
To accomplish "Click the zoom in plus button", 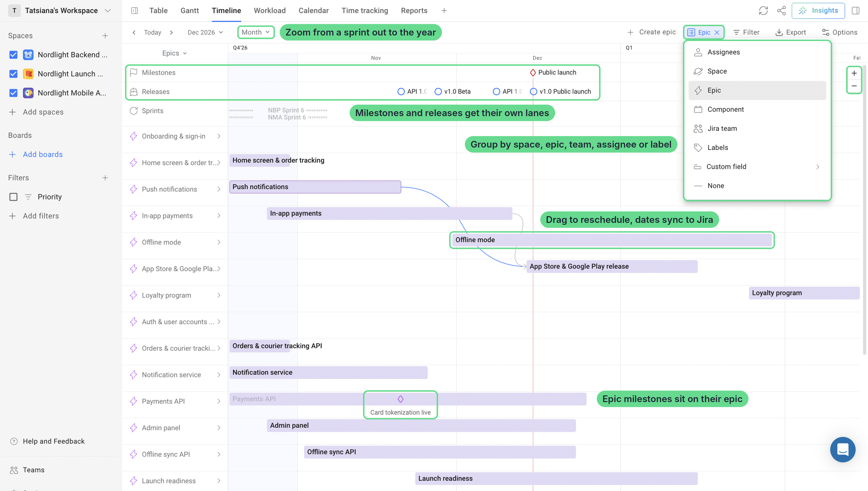I will pyautogui.click(x=854, y=73).
